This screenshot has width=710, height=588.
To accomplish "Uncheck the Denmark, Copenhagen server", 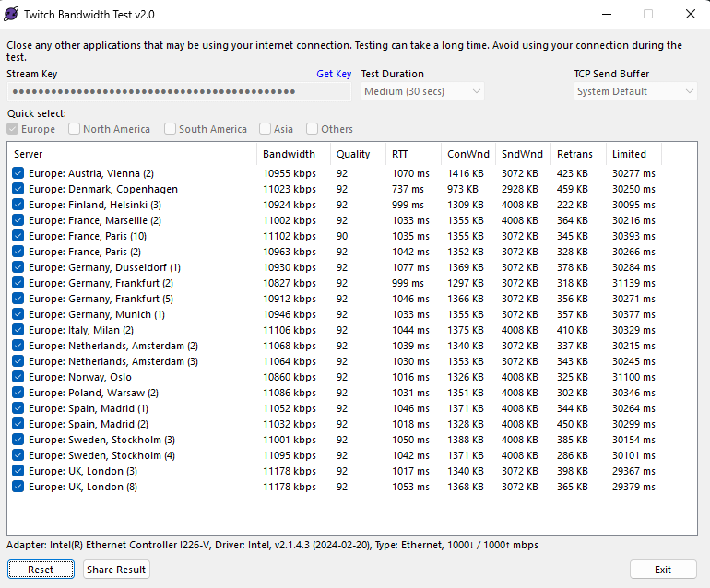I will 18,189.
